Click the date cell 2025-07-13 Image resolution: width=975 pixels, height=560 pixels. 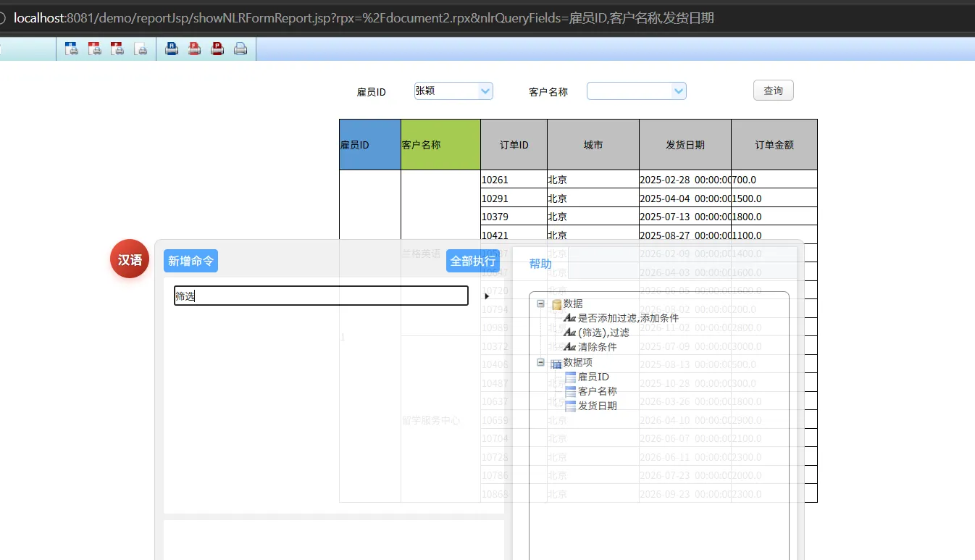click(685, 217)
